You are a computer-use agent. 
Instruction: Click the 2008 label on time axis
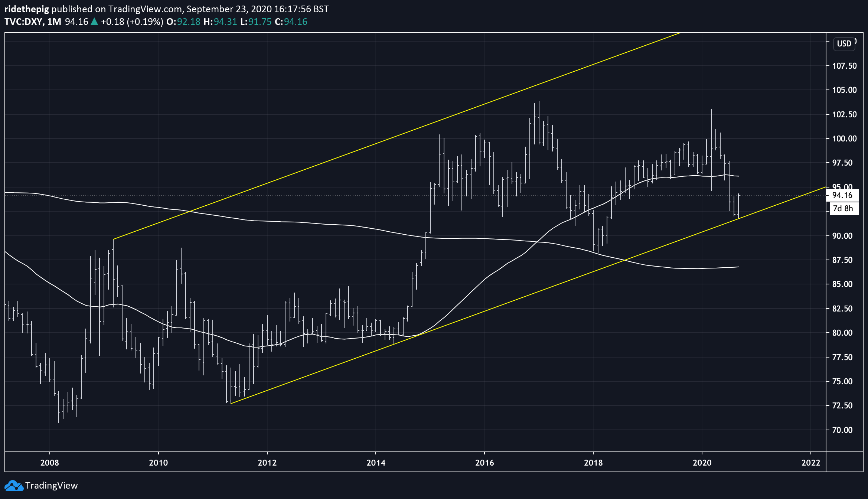pos(50,463)
